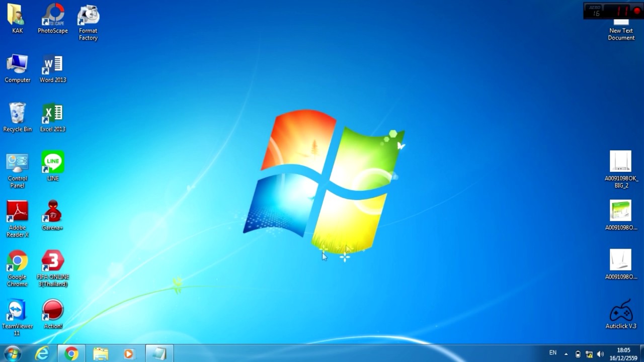Select the Recycle Bin icon

click(x=17, y=118)
